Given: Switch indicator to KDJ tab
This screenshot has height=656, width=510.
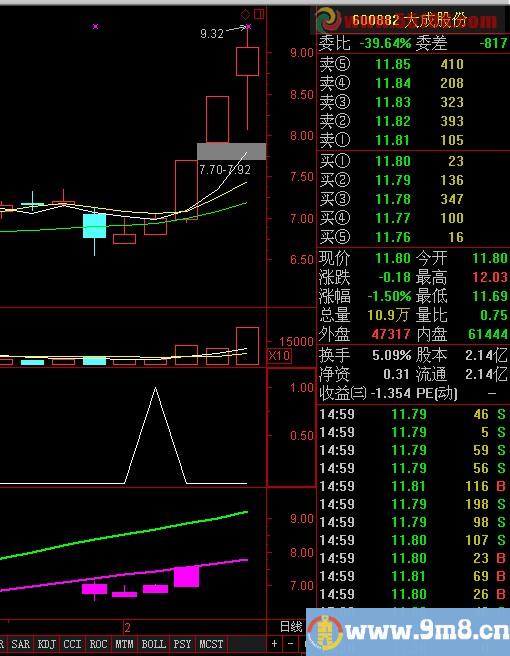Looking at the screenshot, I should [x=46, y=644].
